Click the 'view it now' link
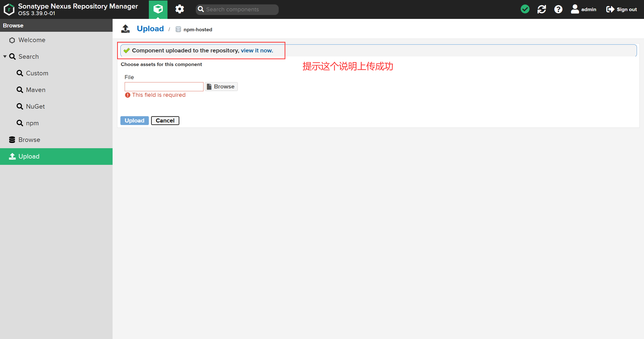The height and width of the screenshot is (339, 644). tap(257, 51)
